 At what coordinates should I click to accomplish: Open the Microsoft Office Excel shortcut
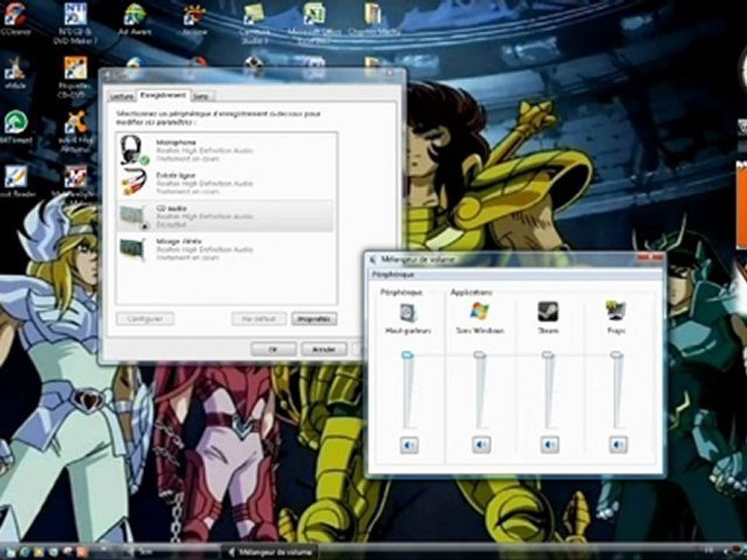tap(314, 23)
